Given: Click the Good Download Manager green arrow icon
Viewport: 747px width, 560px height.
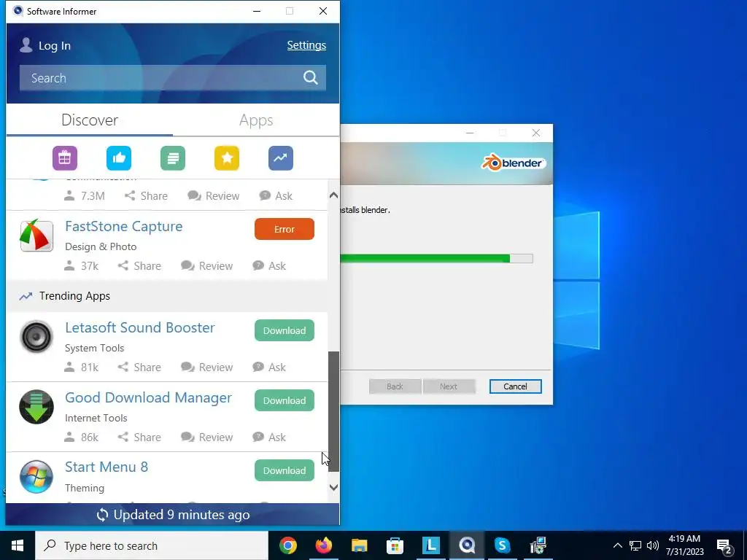Looking at the screenshot, I should click(x=36, y=407).
